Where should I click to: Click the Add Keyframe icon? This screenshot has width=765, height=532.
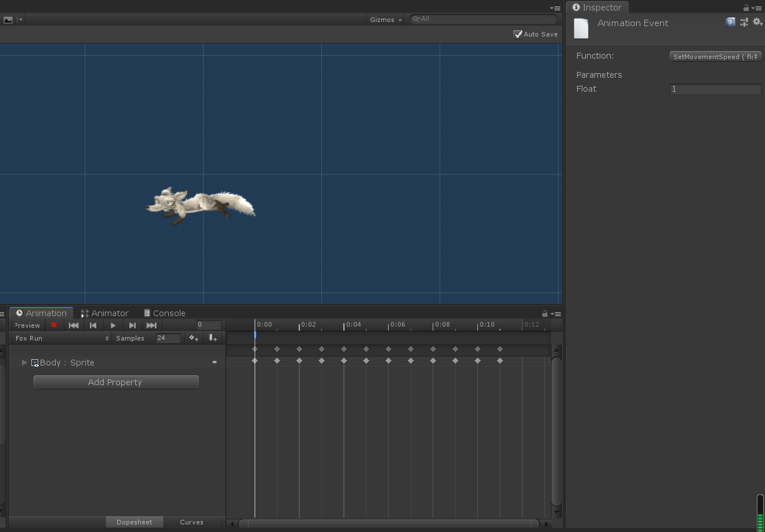click(x=194, y=338)
